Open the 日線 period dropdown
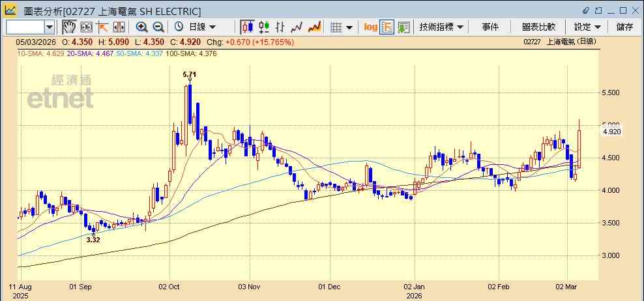 point(201,27)
